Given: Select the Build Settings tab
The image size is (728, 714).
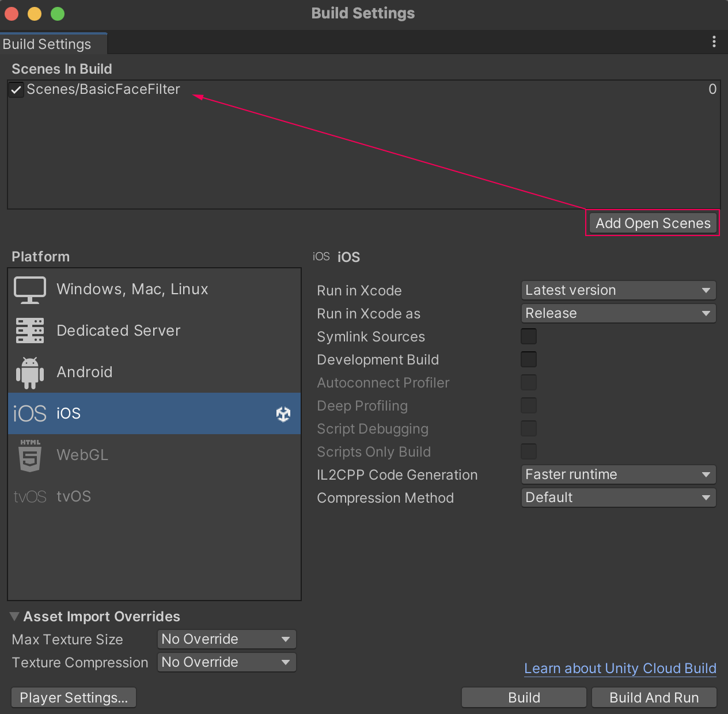Looking at the screenshot, I should (47, 44).
